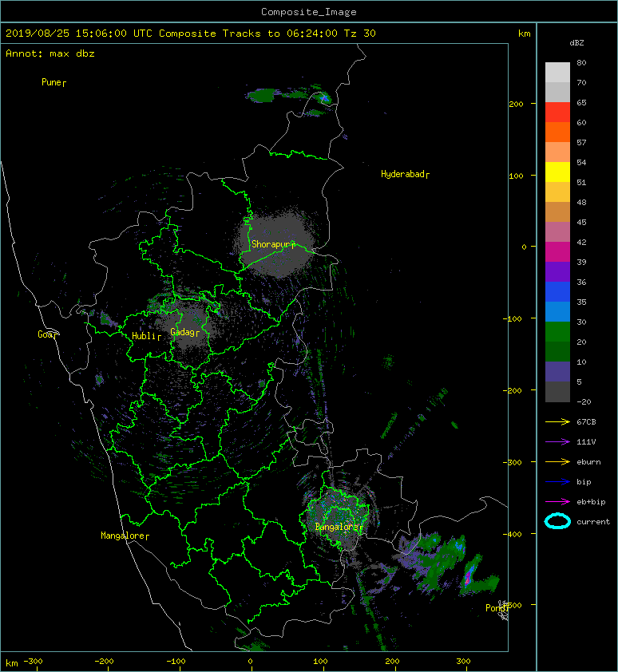Image resolution: width=618 pixels, height=672 pixels.
Task: Click the eburn arrow legend icon
Action: 557,462
